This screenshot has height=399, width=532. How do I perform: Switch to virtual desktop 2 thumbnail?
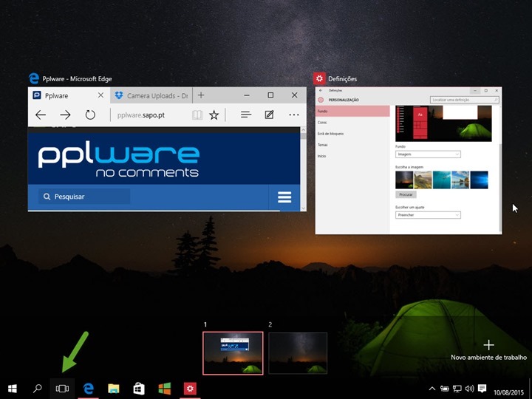(298, 353)
